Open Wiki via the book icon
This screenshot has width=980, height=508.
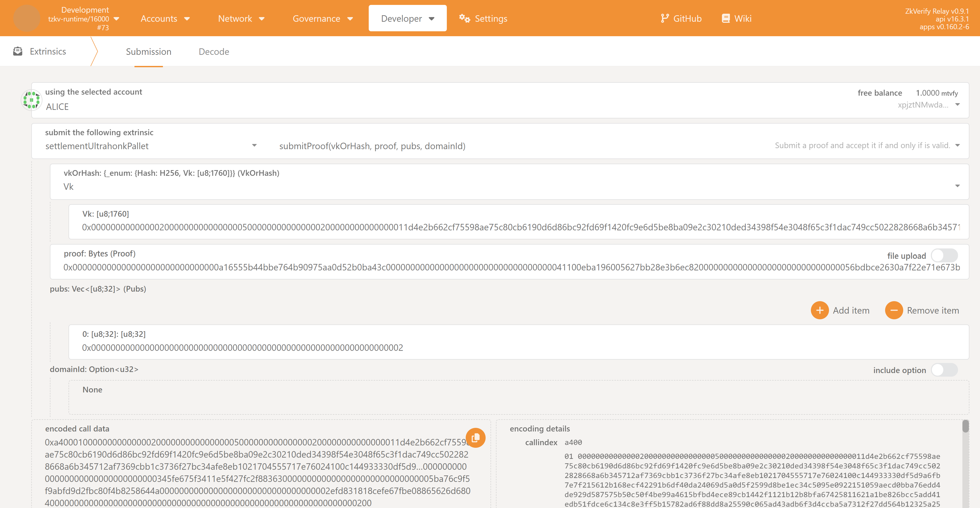pyautogui.click(x=726, y=18)
